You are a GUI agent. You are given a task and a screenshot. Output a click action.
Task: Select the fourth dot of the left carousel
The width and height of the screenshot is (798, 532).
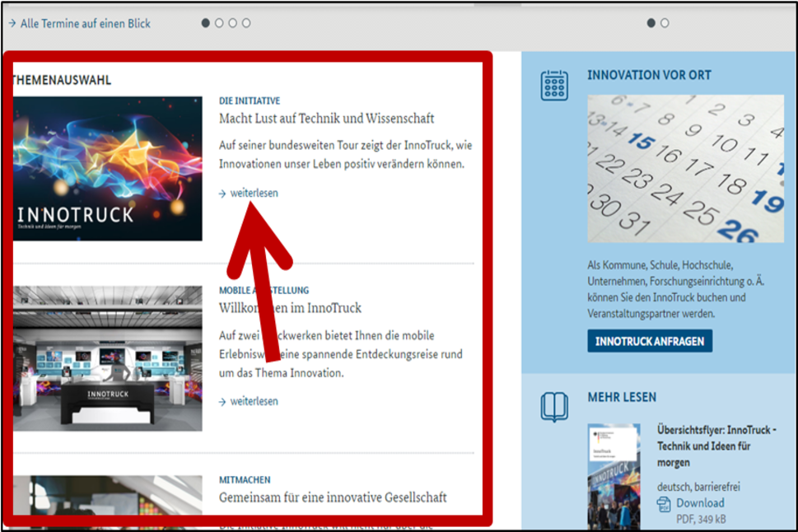[246, 23]
